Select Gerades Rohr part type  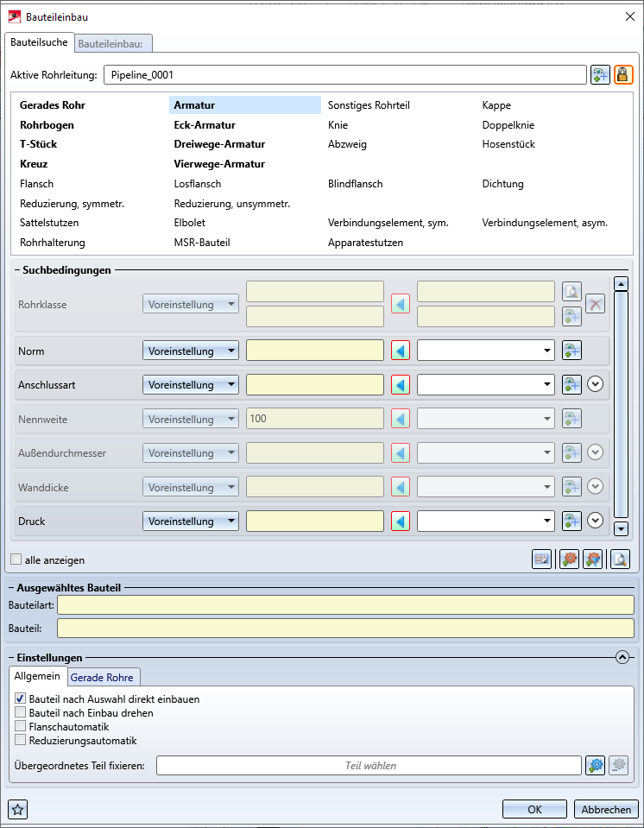[53, 105]
